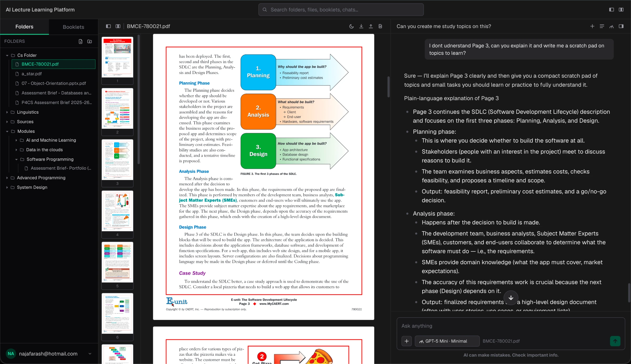Click new folder icon in Folders header

pyautogui.click(x=90, y=41)
